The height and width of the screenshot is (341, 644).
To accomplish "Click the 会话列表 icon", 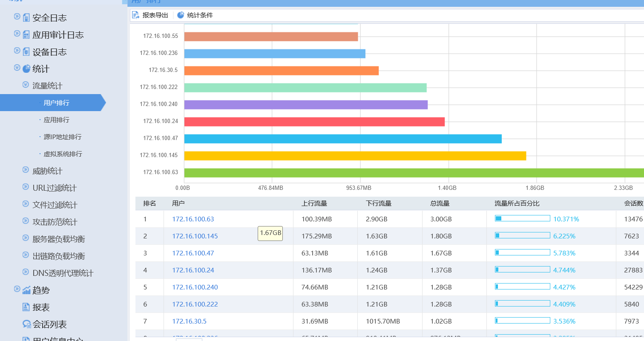I will [x=26, y=324].
